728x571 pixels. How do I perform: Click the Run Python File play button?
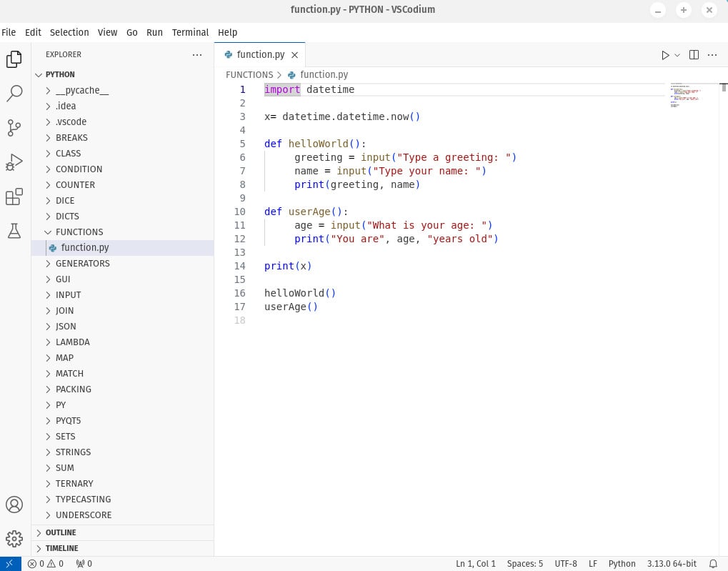(x=665, y=55)
